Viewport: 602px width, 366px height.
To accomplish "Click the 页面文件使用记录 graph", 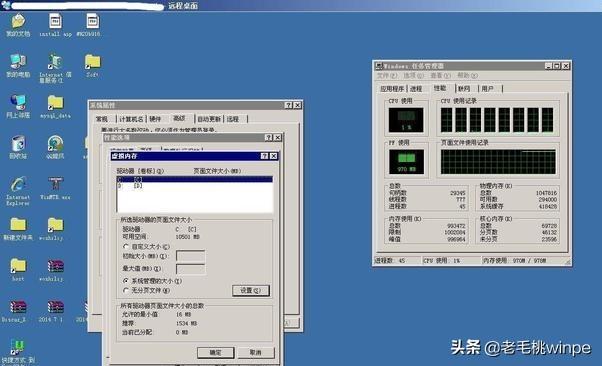I will [x=498, y=162].
